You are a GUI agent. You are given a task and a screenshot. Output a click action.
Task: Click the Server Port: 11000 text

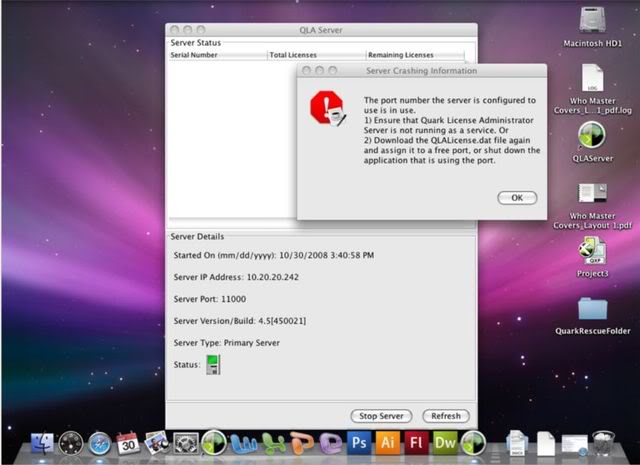point(210,299)
